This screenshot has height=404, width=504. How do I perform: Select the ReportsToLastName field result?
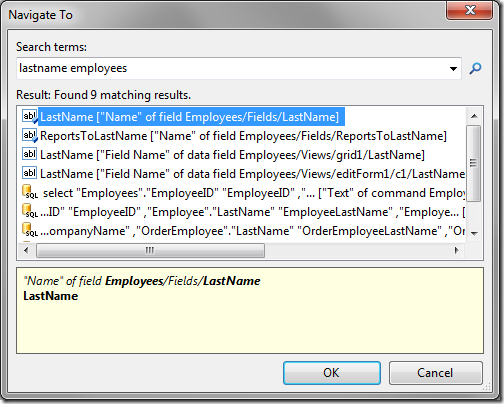(243, 136)
